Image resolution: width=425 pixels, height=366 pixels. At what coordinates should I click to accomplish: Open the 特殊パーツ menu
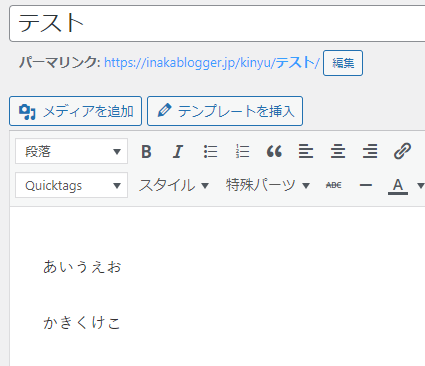268,185
